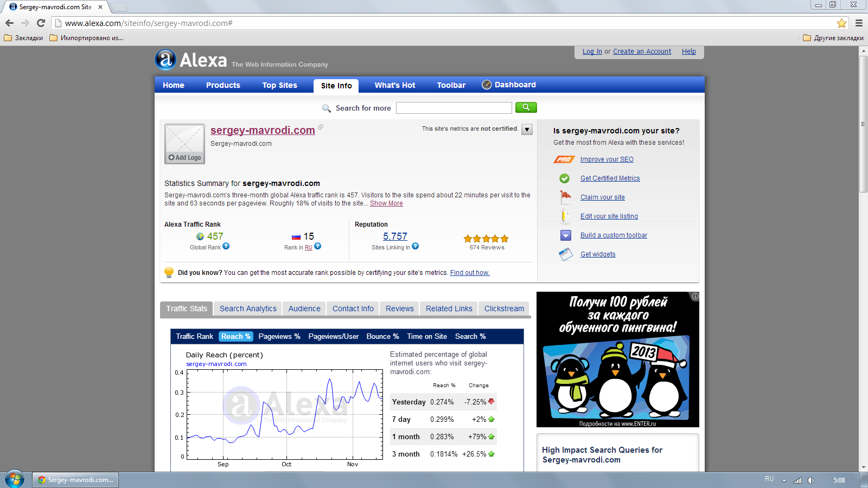The image size is (868, 488).
Task: Click green Certified Metrics checkmark icon
Action: [565, 178]
